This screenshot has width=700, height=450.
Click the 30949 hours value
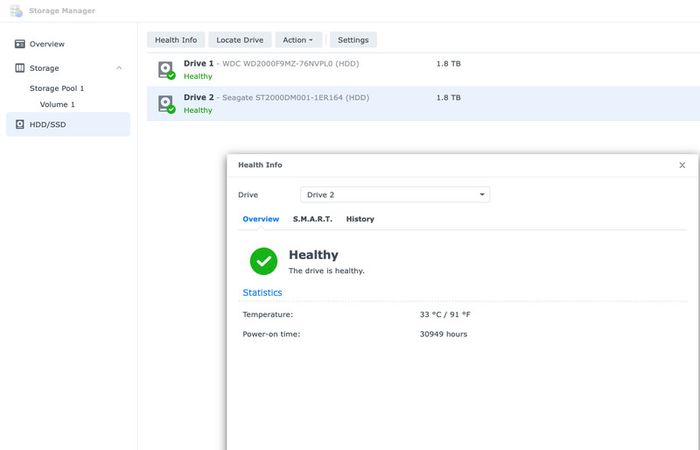click(443, 334)
